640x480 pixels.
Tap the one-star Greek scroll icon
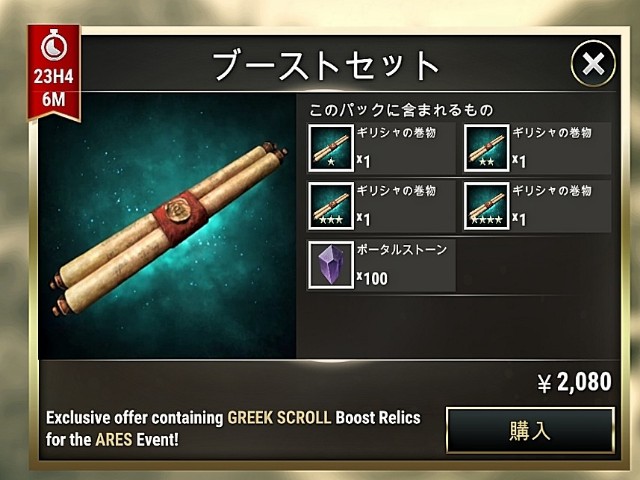tap(331, 148)
